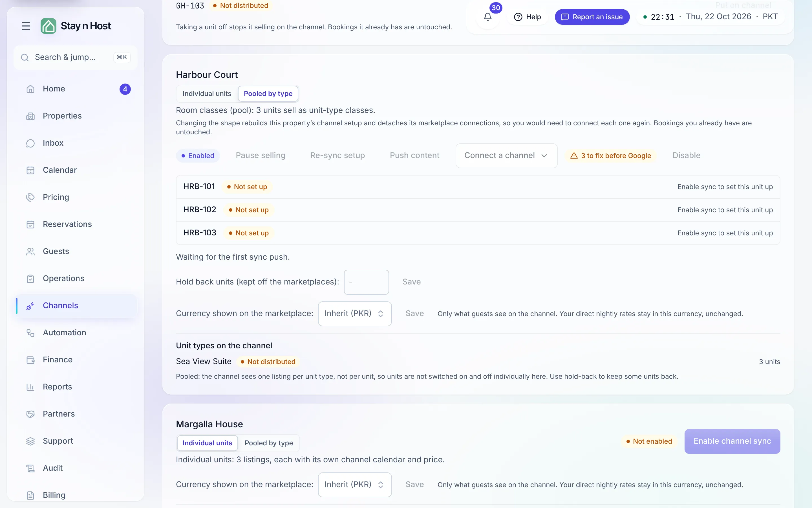Click the Hold back units input field
Viewport: 812px width, 508px height.
tap(367, 282)
